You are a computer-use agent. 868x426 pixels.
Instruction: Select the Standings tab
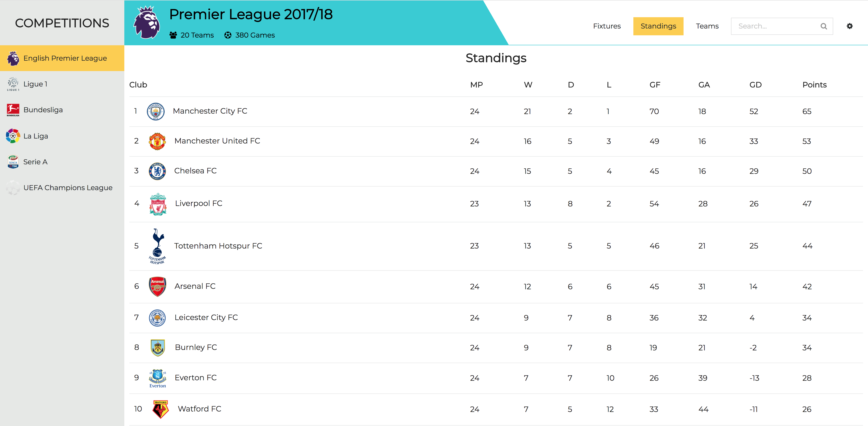click(x=658, y=26)
